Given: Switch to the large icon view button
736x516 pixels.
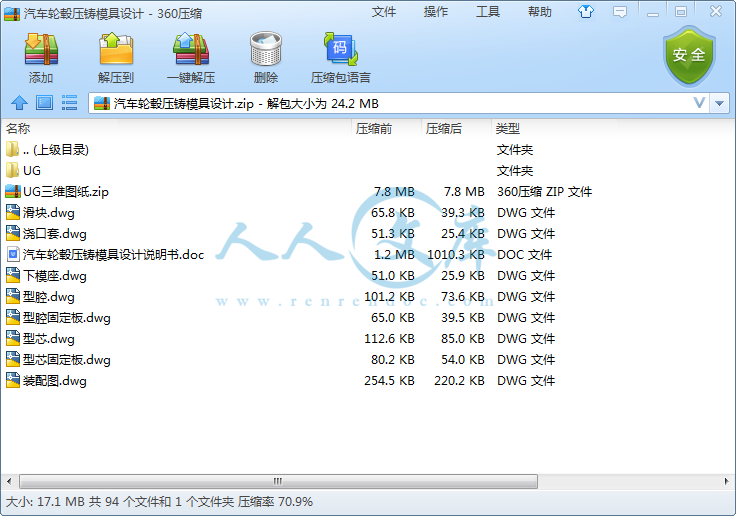Looking at the screenshot, I should coord(45,103).
